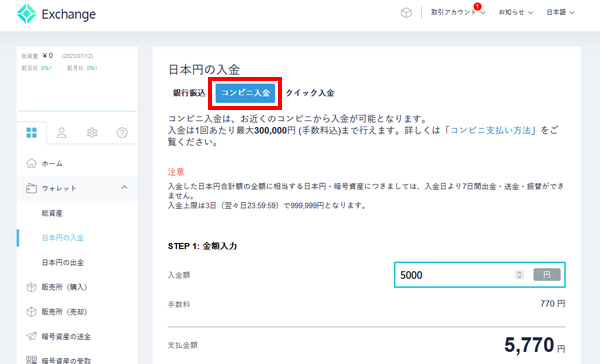
Task: Open 販売所（売却）in the sidebar
Action: click(x=64, y=312)
